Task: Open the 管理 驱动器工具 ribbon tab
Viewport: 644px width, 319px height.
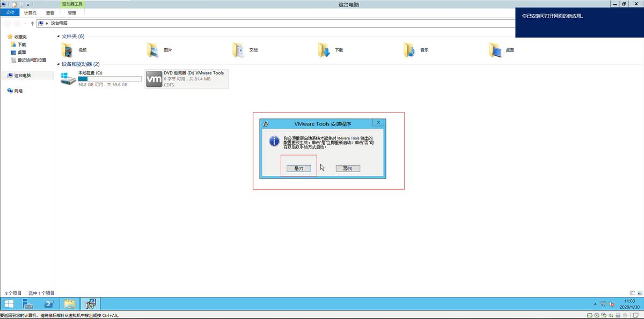Action: [71, 13]
